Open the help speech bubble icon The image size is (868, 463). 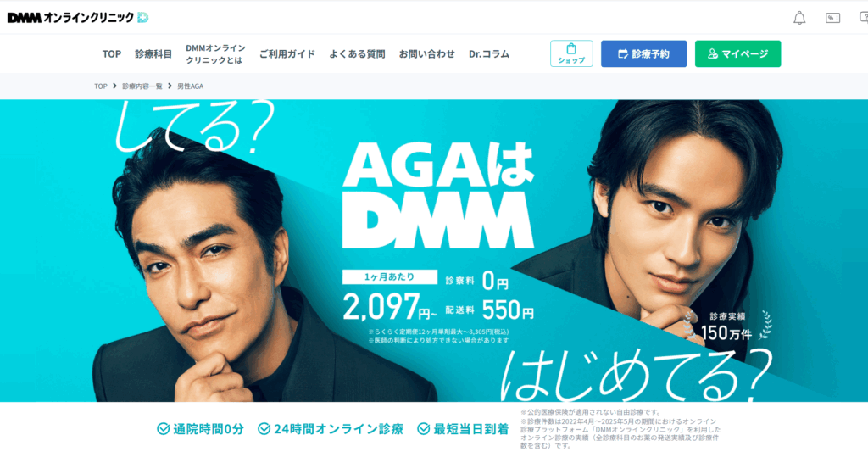click(x=864, y=19)
